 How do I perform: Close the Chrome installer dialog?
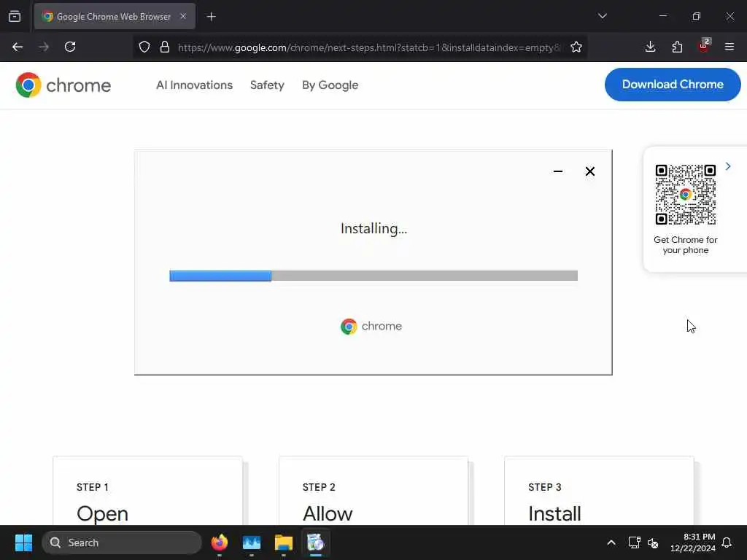[589, 171]
